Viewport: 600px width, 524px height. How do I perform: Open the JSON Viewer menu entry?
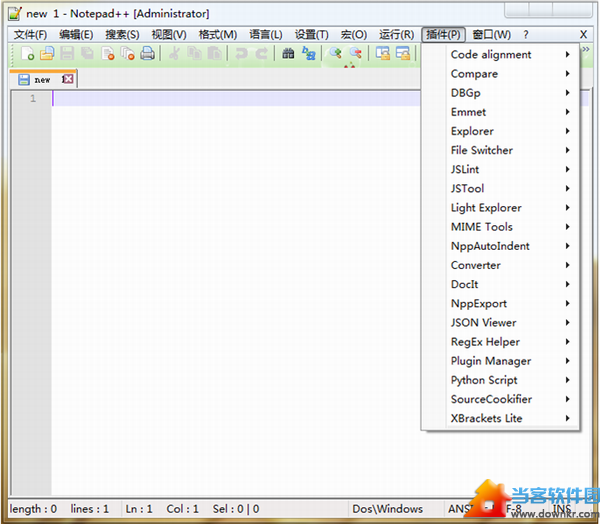[501, 322]
